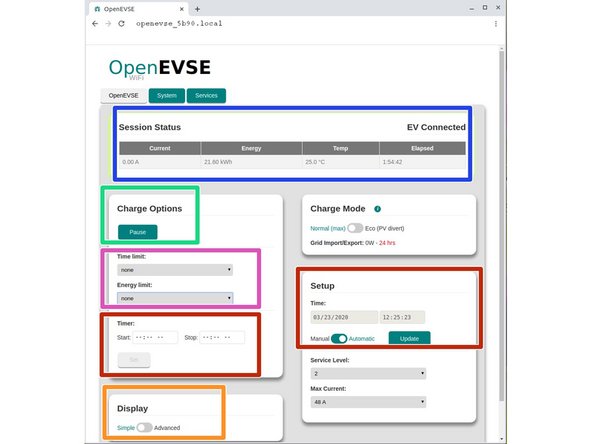Switch to the Services tab

pos(206,96)
